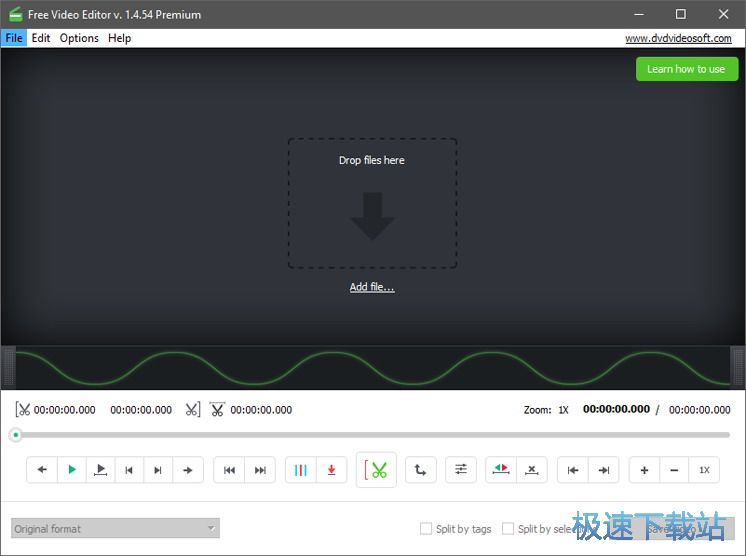Click the tag time field after the top-bar scissors
Viewport: 746px width, 556px height.
pyautogui.click(x=261, y=410)
